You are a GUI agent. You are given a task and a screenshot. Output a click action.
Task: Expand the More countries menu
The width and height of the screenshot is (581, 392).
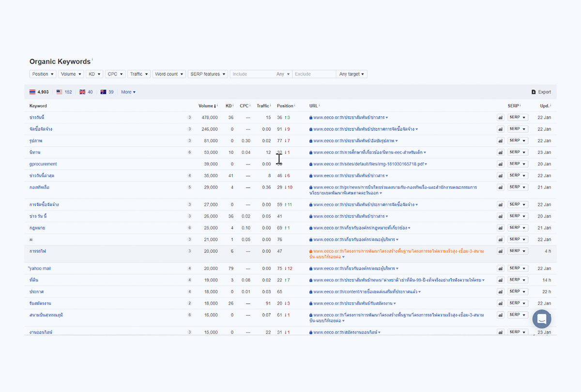128,92
